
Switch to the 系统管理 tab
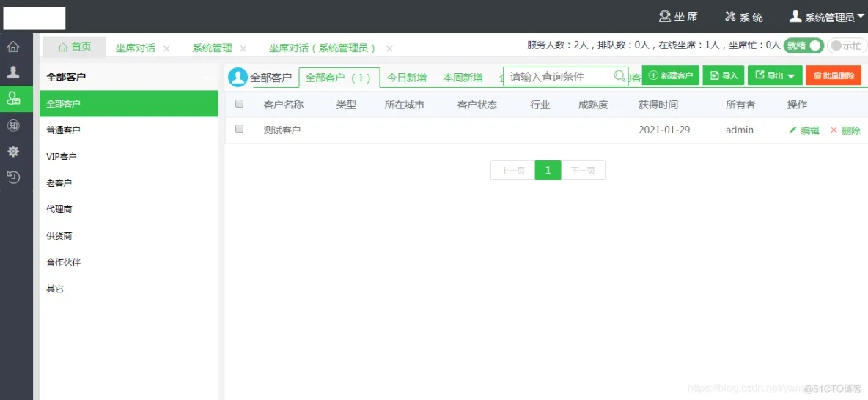coord(212,48)
